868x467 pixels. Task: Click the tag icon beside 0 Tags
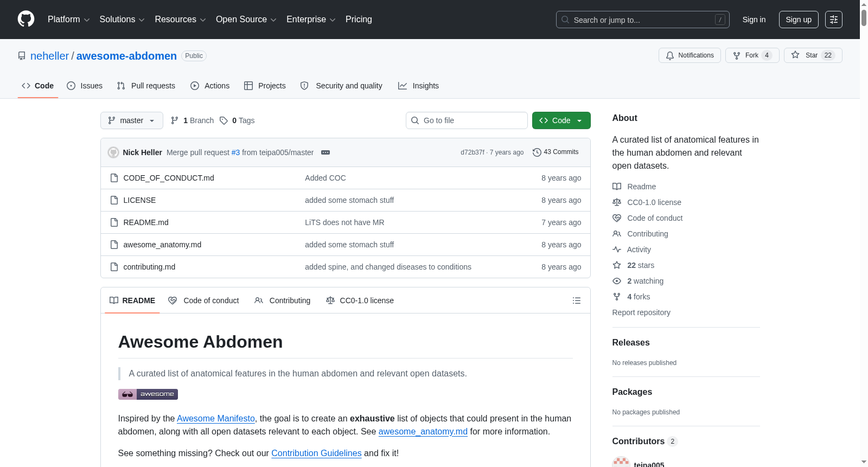pyautogui.click(x=224, y=120)
